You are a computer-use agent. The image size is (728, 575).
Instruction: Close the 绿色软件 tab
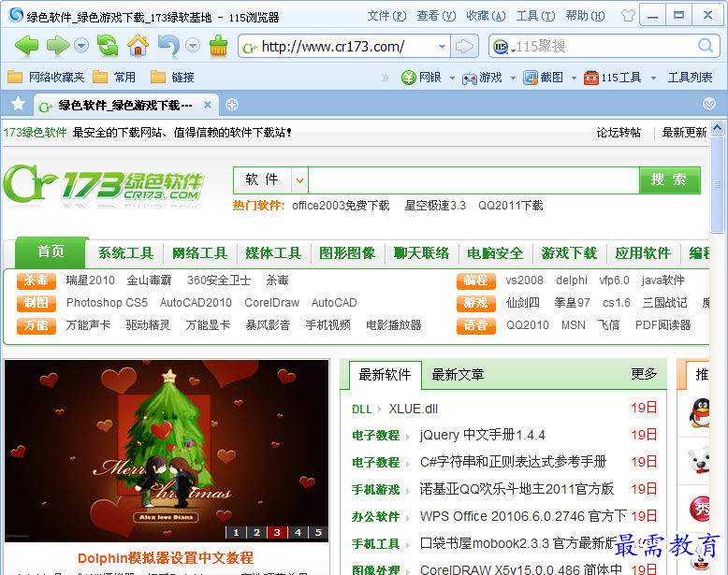point(208,105)
